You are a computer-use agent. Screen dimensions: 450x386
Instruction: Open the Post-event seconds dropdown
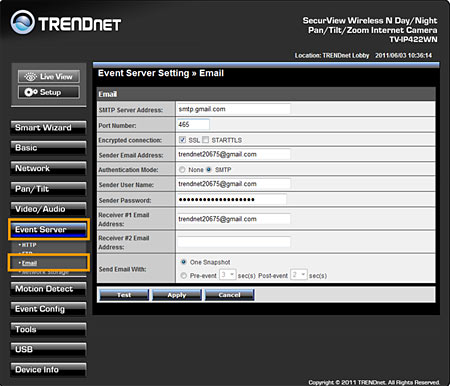coord(298,275)
